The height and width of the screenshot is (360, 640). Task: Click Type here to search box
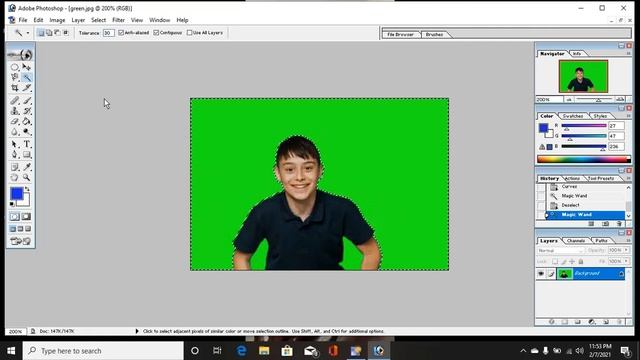pos(103,351)
